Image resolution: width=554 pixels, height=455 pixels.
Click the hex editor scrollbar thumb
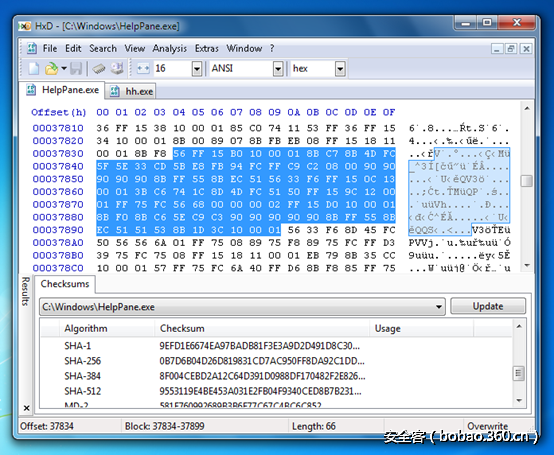(x=527, y=181)
